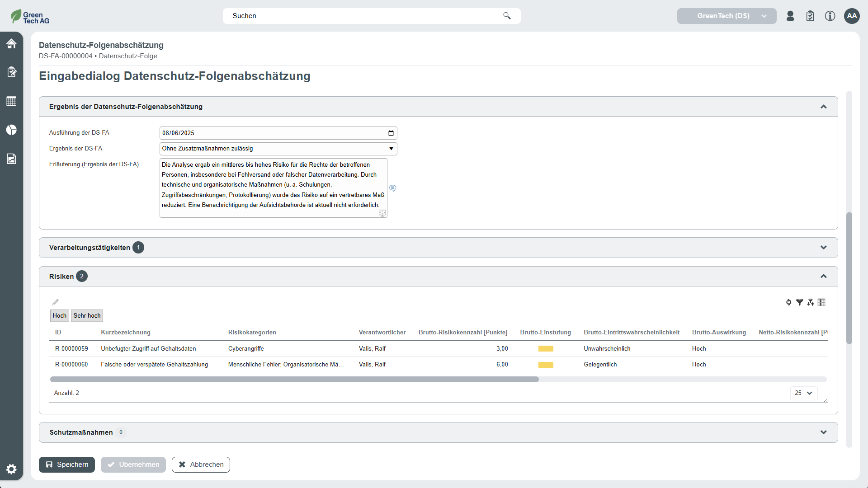
Task: Expand the Schutzmaßnahmen section
Action: click(823, 432)
